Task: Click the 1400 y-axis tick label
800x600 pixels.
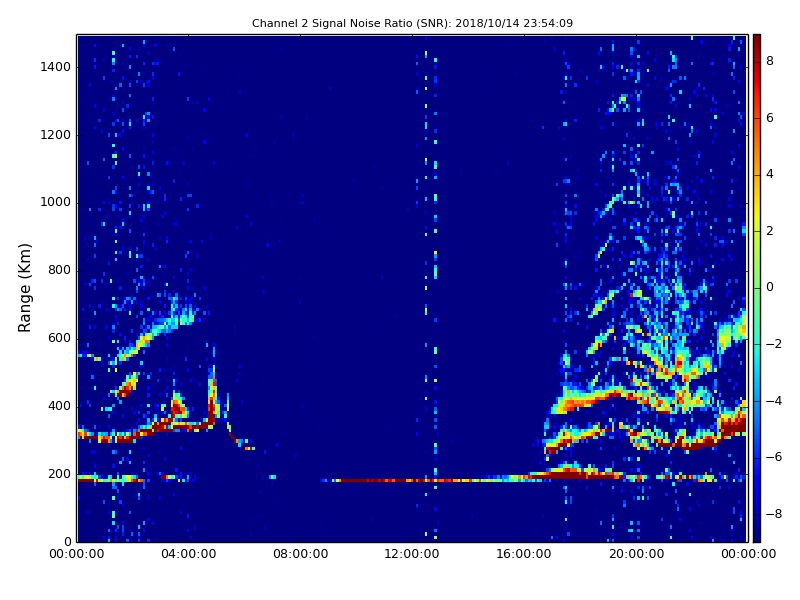Action: (56, 67)
